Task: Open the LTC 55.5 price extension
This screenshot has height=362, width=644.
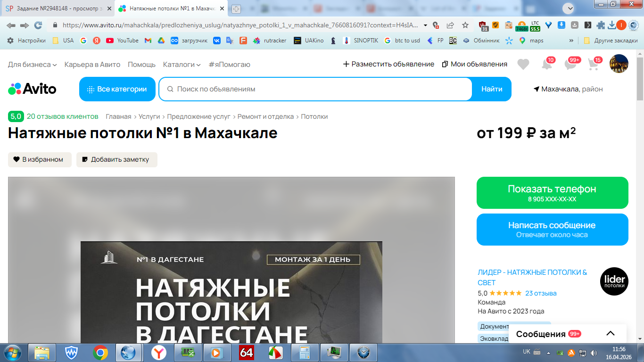Action: [x=535, y=26]
